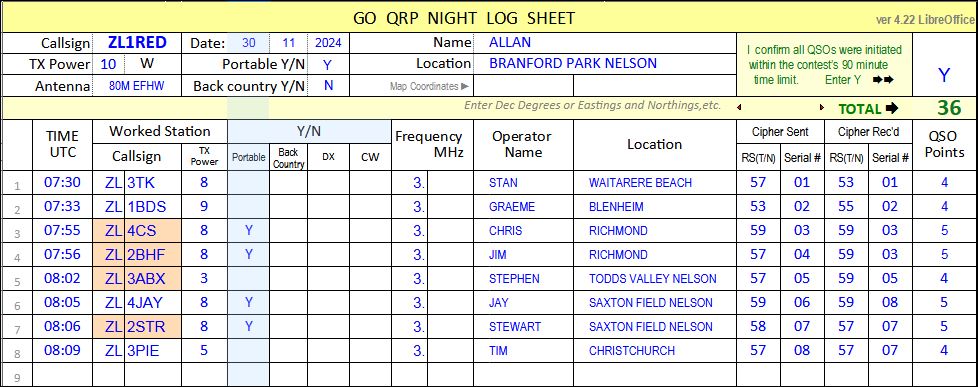Image resolution: width=978 pixels, height=387 pixels.
Task: Click the small right triangle before TOTAL
Action: point(822,107)
